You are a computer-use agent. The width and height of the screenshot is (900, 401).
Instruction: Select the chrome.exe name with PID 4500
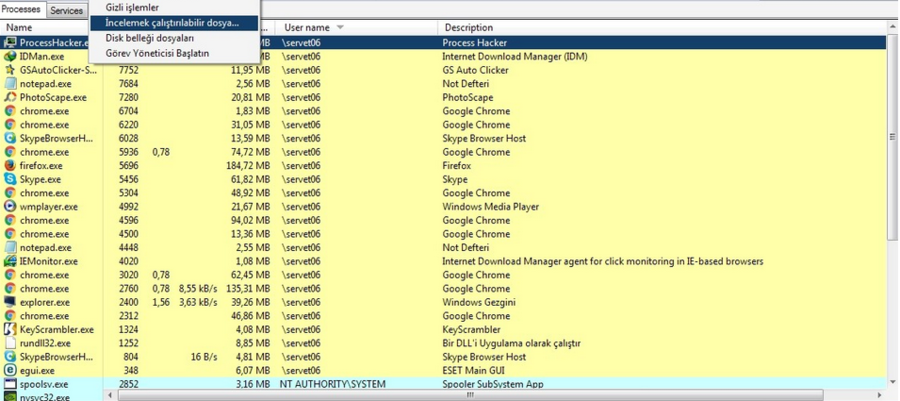point(44,234)
